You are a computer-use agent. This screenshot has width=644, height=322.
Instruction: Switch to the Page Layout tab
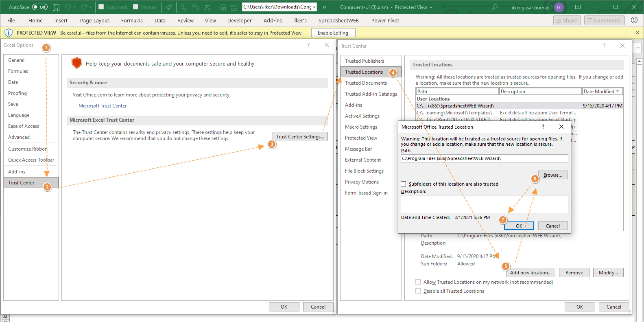[94, 20]
